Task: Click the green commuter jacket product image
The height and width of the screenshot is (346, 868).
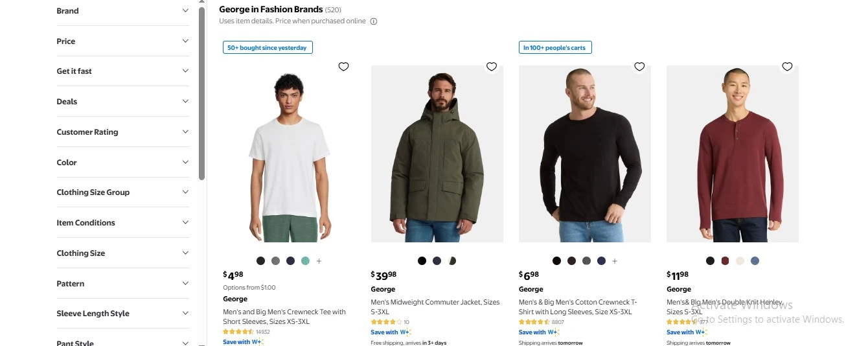Action: coord(437,154)
